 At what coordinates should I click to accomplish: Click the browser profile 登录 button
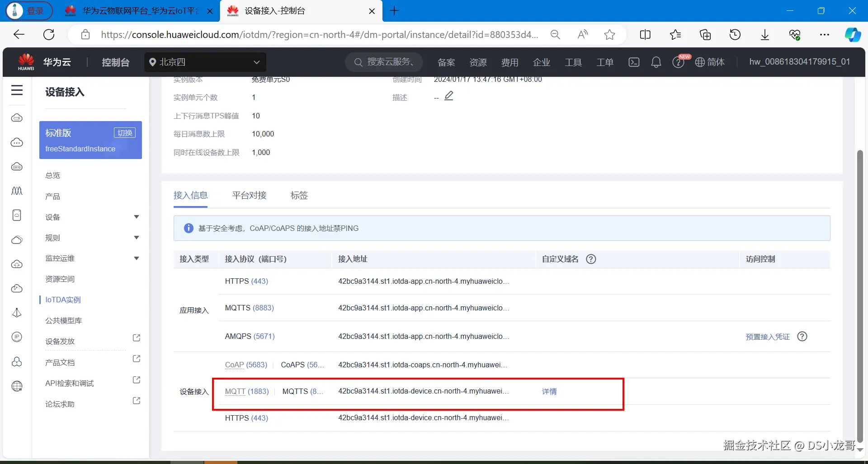pyautogui.click(x=29, y=11)
